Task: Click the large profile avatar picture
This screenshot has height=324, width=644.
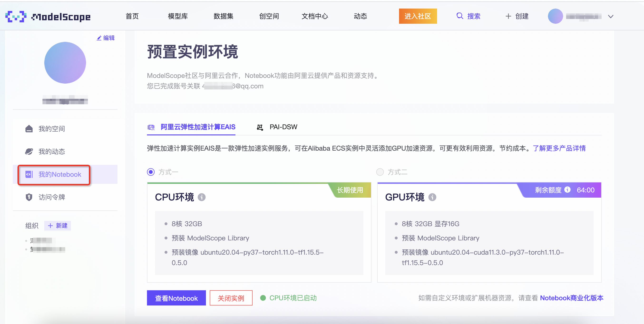Action: coord(65,63)
